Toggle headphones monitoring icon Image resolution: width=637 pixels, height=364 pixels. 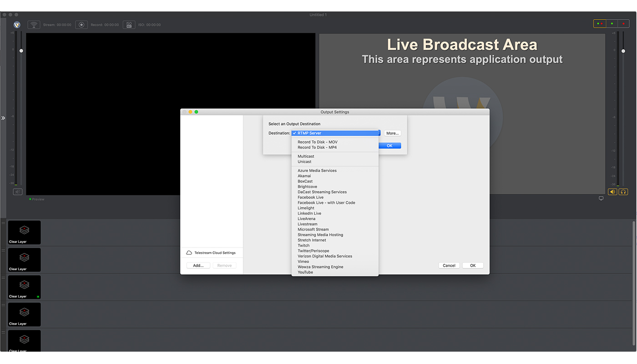tap(623, 192)
